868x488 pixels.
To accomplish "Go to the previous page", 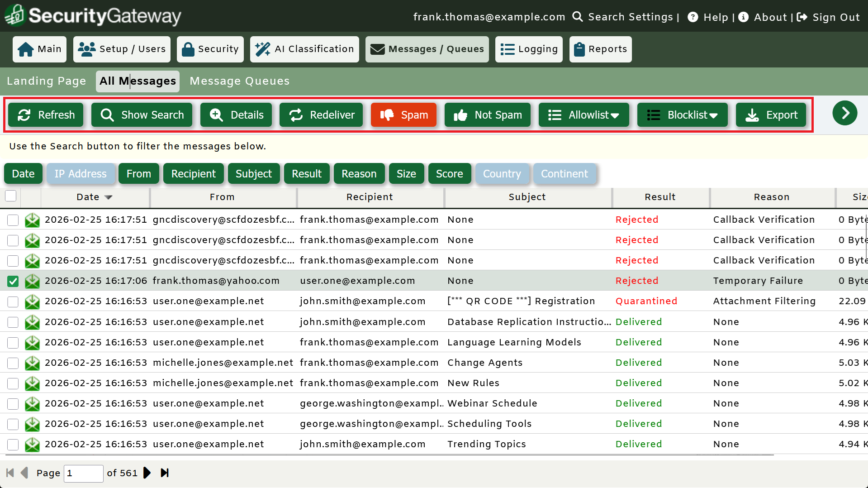I will pos(24,473).
